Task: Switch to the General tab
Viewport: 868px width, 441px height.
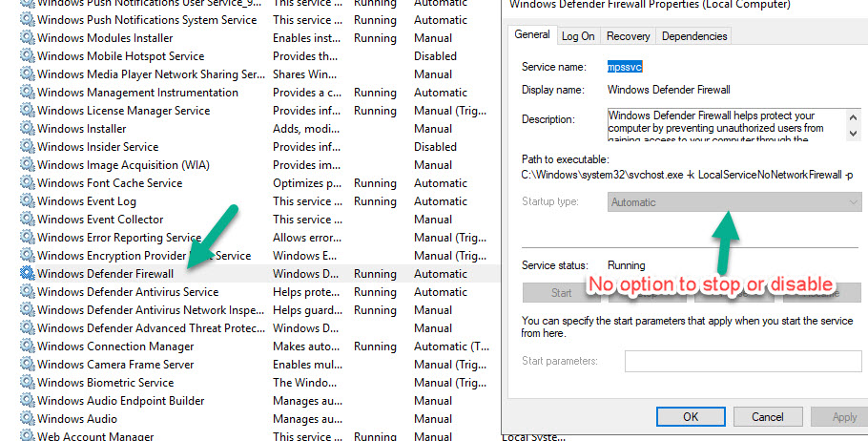Action: tap(532, 34)
